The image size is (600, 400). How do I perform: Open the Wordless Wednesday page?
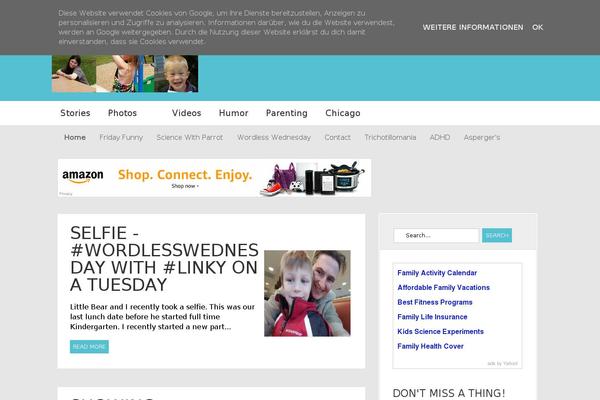274,137
